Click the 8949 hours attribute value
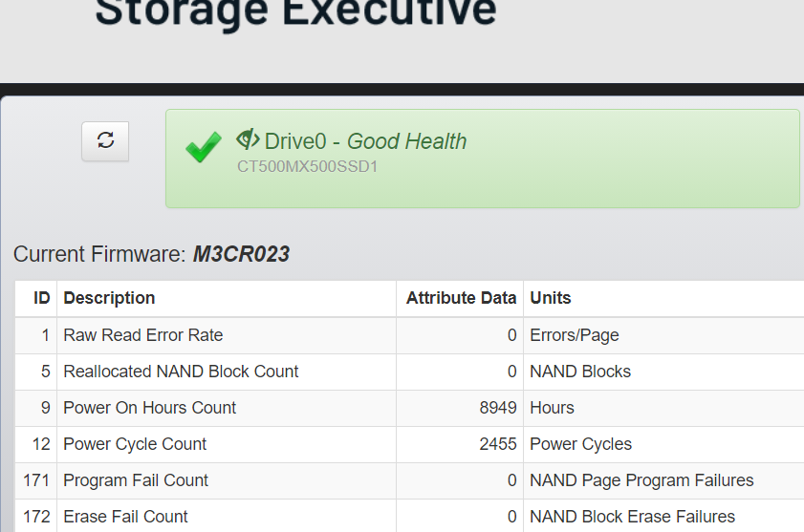Screen dimensions: 804x532 tap(498, 408)
